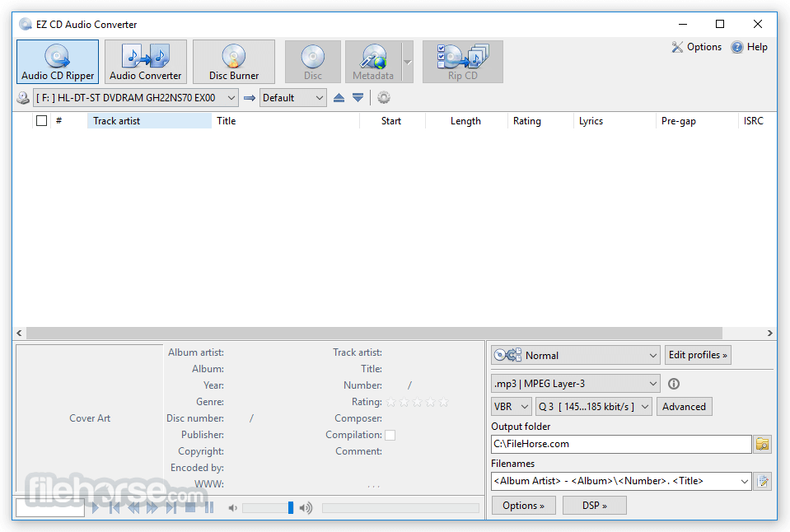The image size is (790, 532).
Task: Open the Normal profile dropdown
Action: 575,355
